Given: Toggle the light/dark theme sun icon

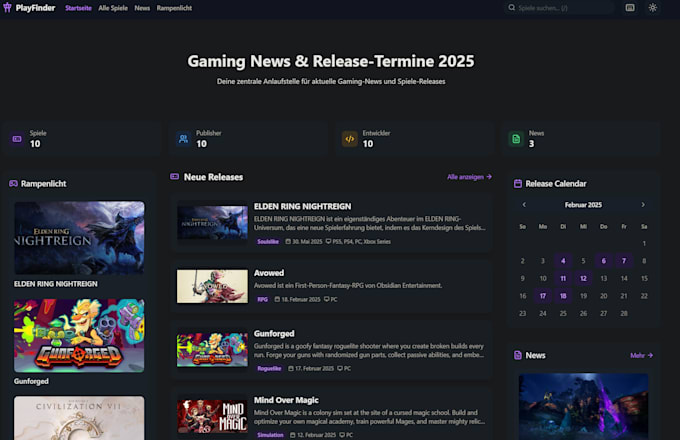Looking at the screenshot, I should (x=653, y=7).
